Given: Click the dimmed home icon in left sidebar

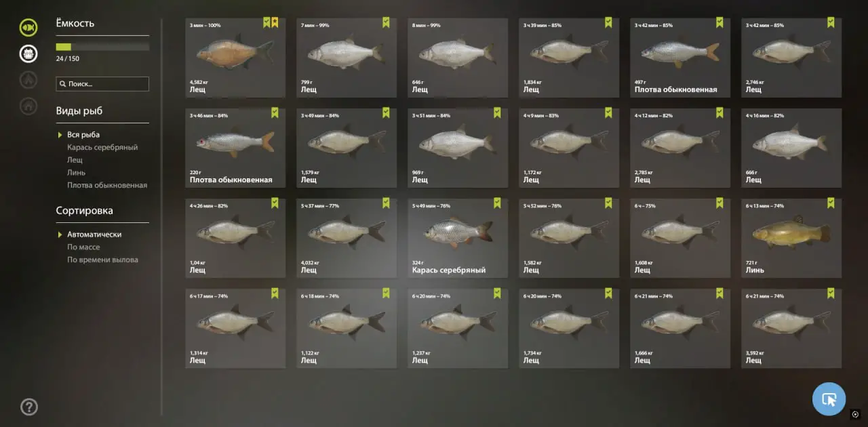Looking at the screenshot, I should [x=28, y=106].
